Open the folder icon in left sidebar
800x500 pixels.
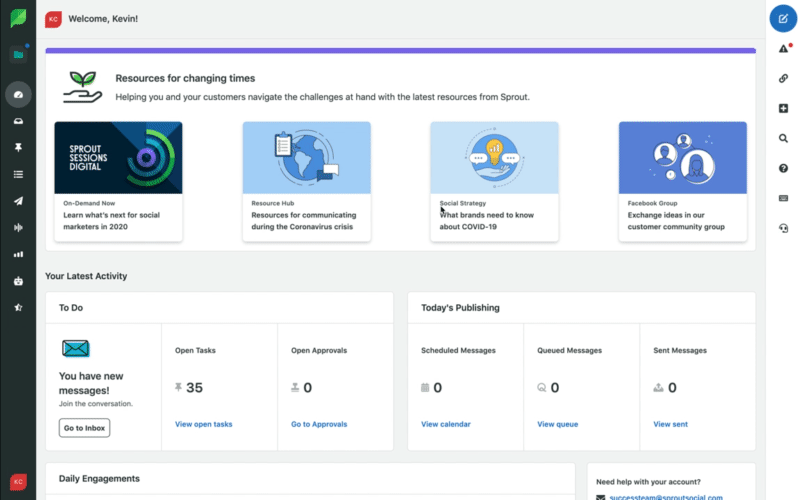pos(18,55)
